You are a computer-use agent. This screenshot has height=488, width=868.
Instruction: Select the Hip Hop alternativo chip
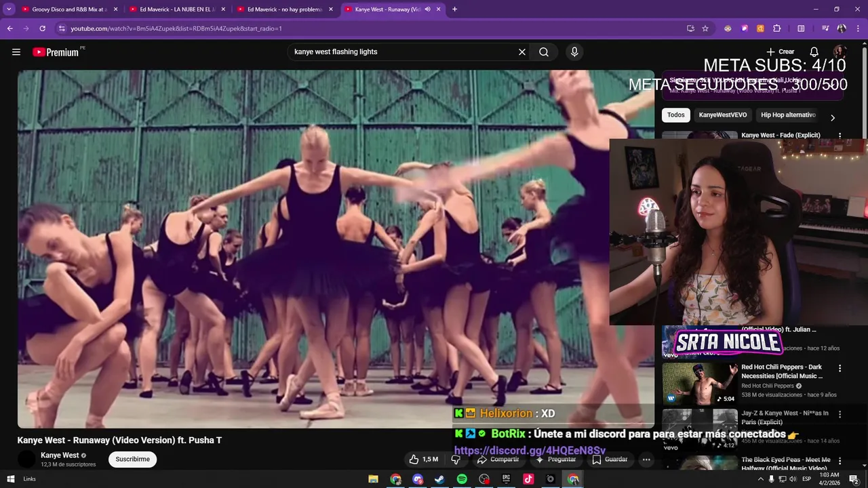788,115
